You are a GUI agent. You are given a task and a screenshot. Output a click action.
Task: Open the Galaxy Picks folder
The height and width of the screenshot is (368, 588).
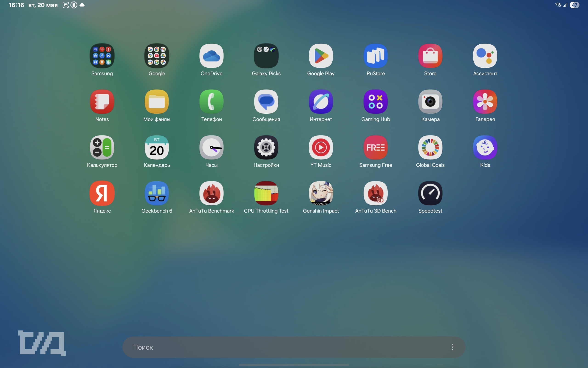point(266,56)
